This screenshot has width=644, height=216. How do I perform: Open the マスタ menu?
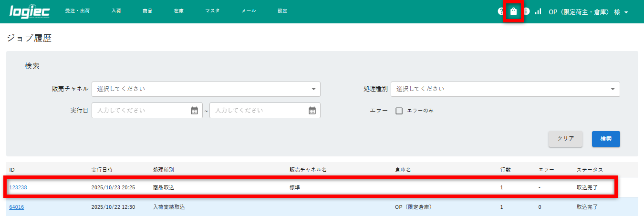coord(212,11)
